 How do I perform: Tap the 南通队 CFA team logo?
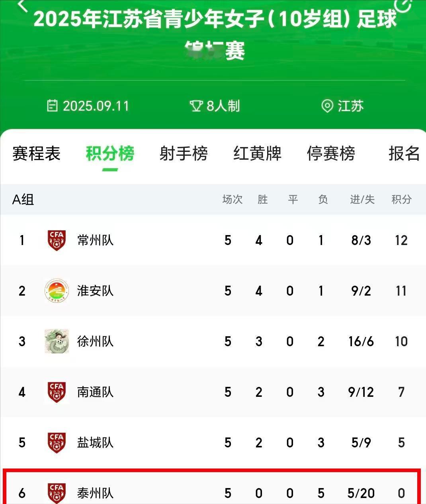pyautogui.click(x=57, y=392)
